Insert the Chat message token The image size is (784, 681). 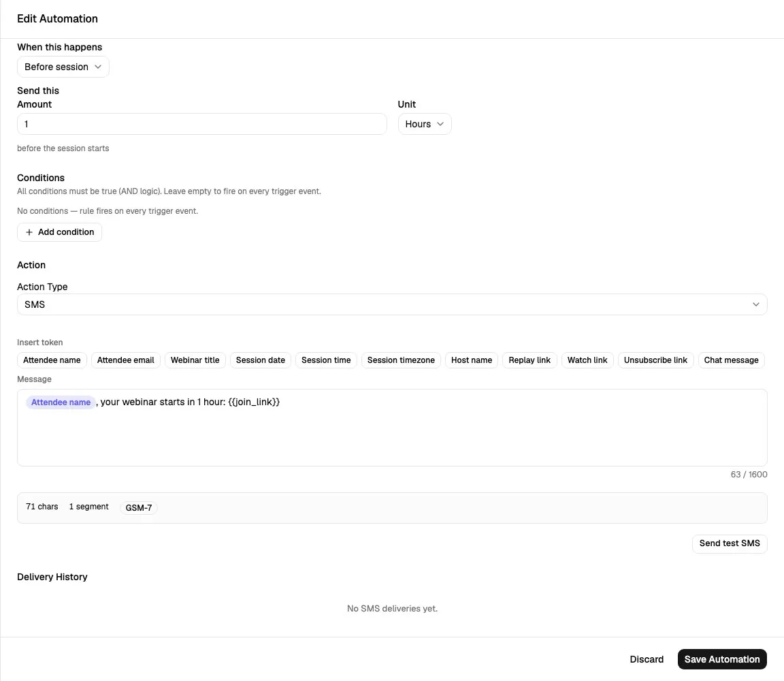click(x=731, y=360)
